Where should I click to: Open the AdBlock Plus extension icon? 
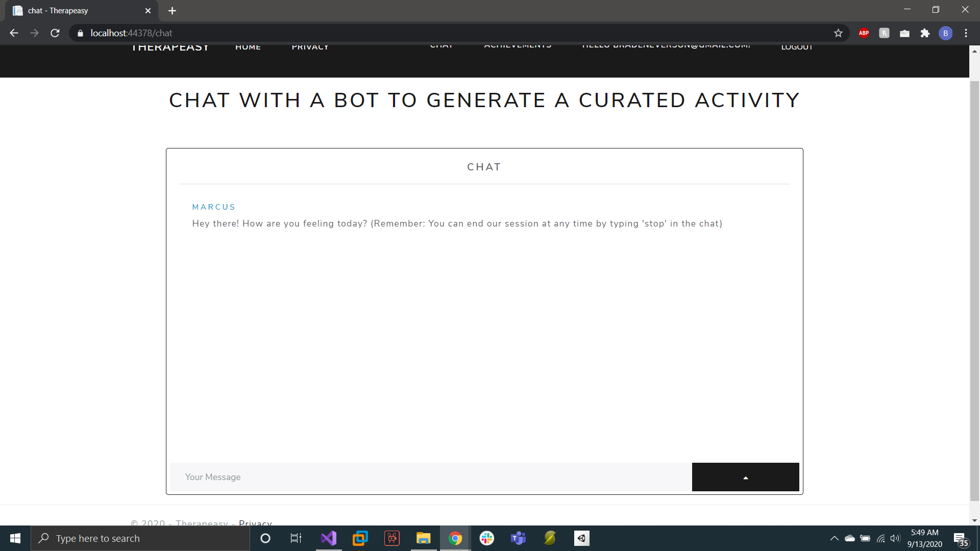tap(864, 33)
